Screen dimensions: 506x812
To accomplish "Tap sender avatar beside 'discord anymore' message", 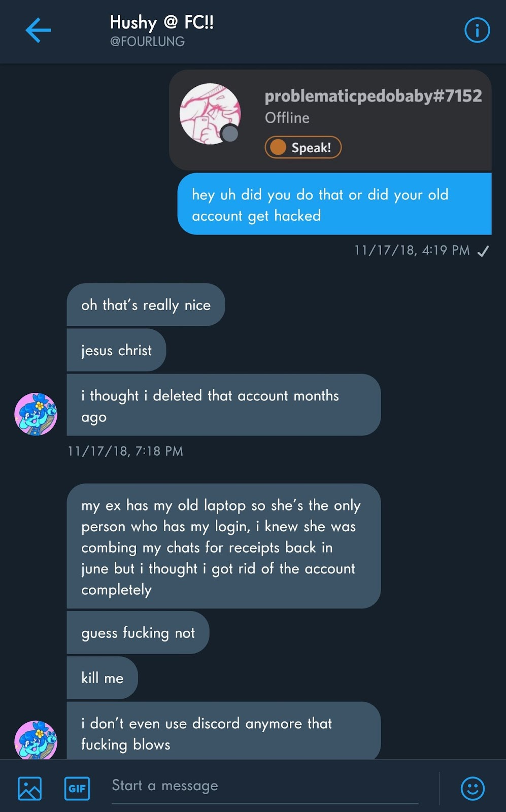I will pos(36,740).
